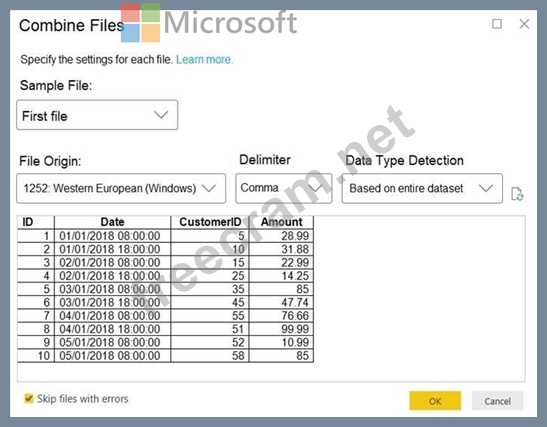Click the cell with date 03/01/2018 18:00:00
The height and width of the screenshot is (427, 547).
coord(112,302)
